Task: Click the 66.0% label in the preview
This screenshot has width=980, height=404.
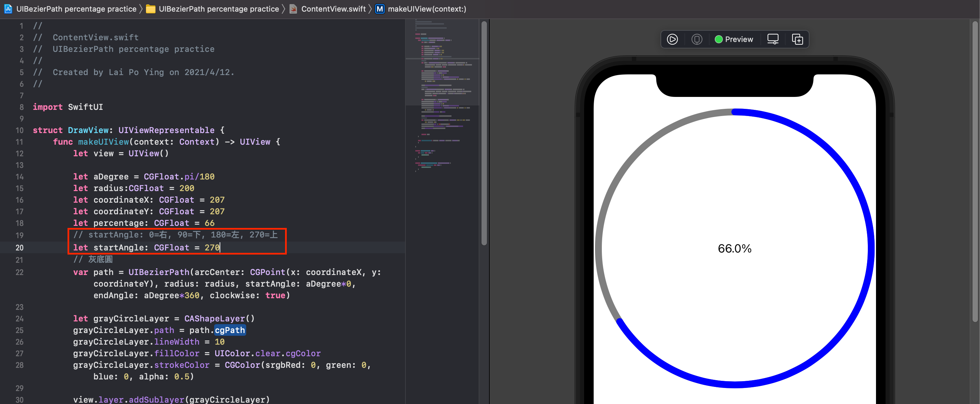Action: click(734, 249)
